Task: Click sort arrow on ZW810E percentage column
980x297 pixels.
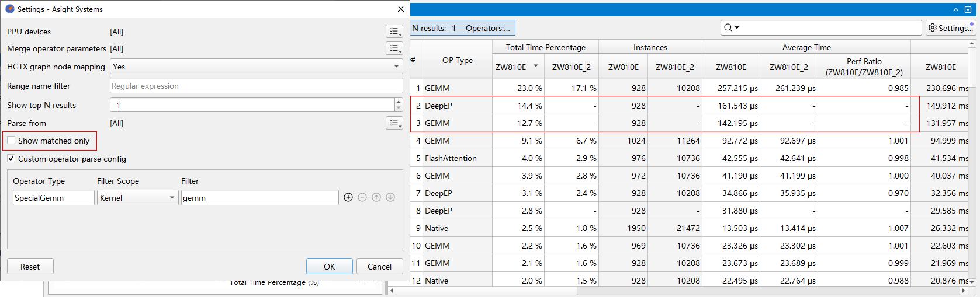Action: (x=536, y=66)
